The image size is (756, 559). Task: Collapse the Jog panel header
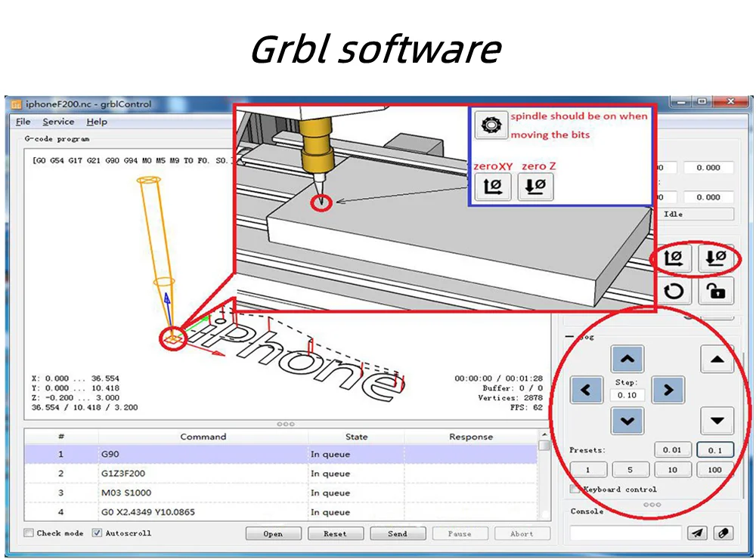[x=569, y=336]
